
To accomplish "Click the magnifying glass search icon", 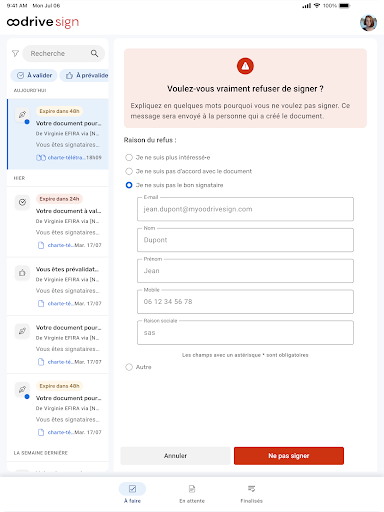I will [x=94, y=53].
